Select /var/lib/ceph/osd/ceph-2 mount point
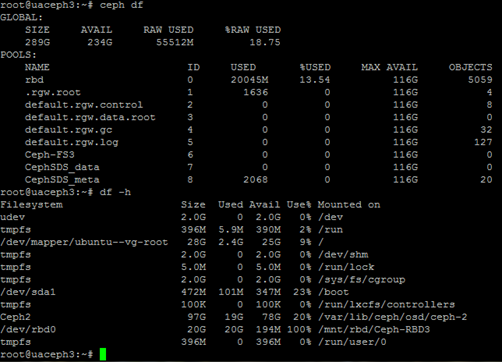This screenshot has height=362, width=502. [x=393, y=317]
